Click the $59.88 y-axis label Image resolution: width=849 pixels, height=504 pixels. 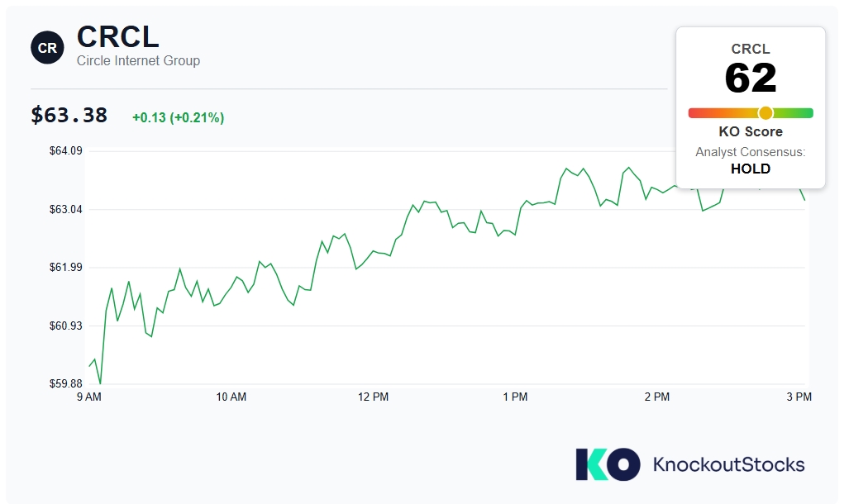coord(66,384)
